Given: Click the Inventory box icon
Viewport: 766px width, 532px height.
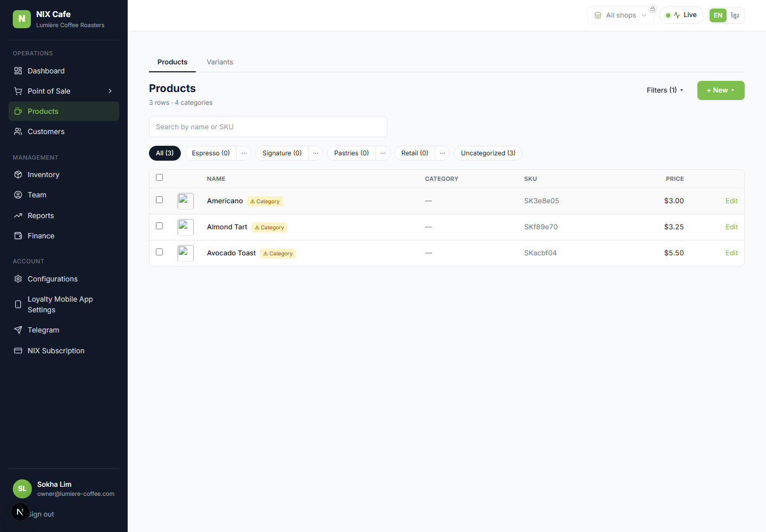Looking at the screenshot, I should pyautogui.click(x=18, y=174).
